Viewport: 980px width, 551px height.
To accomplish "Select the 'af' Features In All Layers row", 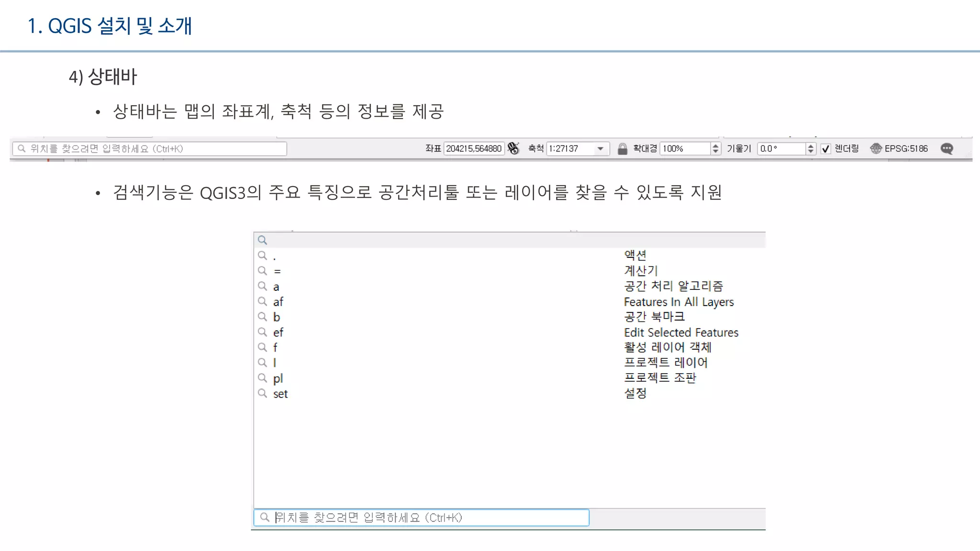I will click(x=510, y=301).
